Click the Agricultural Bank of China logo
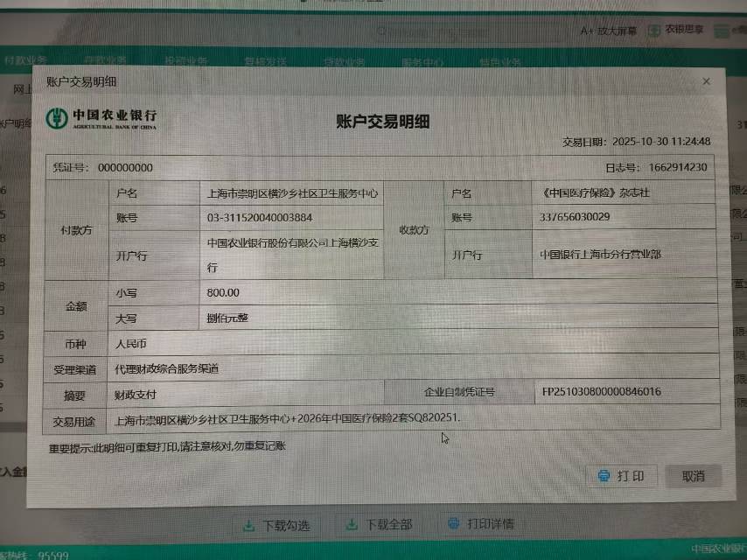The image size is (747, 560). click(102, 119)
